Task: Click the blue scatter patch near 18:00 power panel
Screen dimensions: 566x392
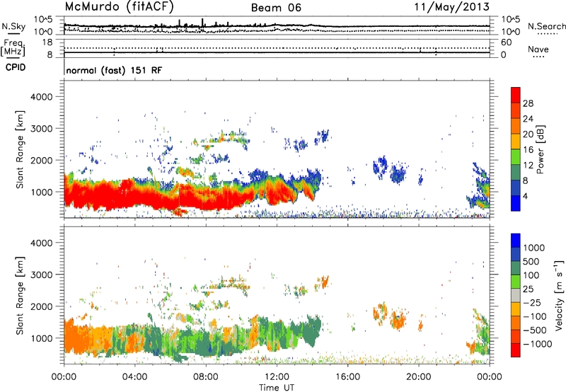Action: 380,167
